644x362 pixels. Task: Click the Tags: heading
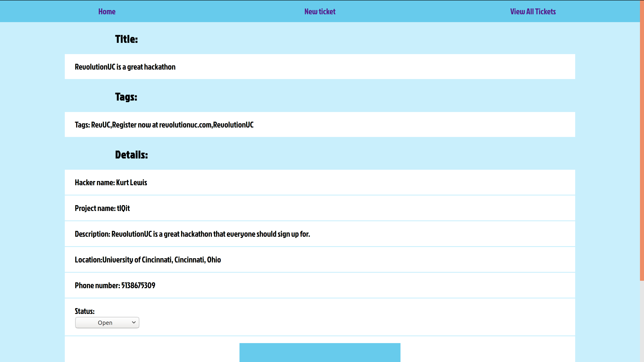(126, 97)
